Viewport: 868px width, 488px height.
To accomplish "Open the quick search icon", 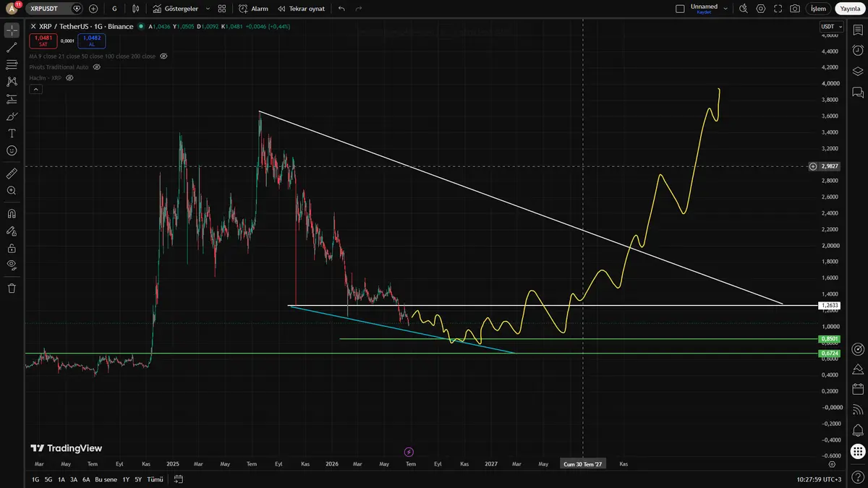I will pyautogui.click(x=743, y=9).
